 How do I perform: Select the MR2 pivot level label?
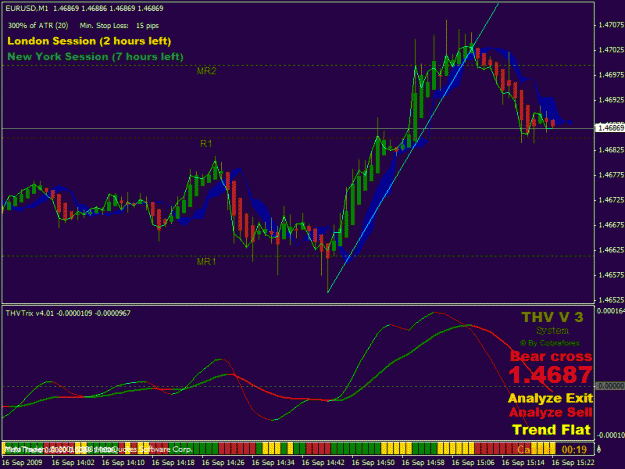coord(206,71)
